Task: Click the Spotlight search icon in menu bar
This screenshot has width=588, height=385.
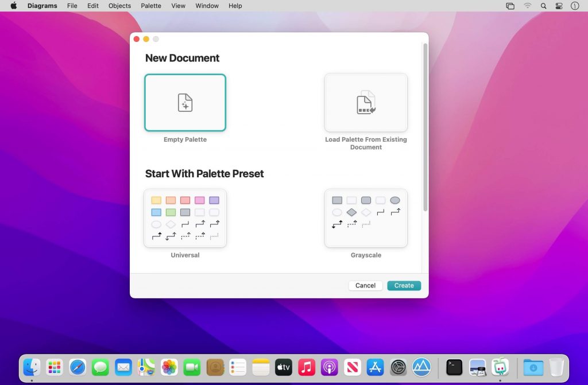Action: (x=543, y=6)
